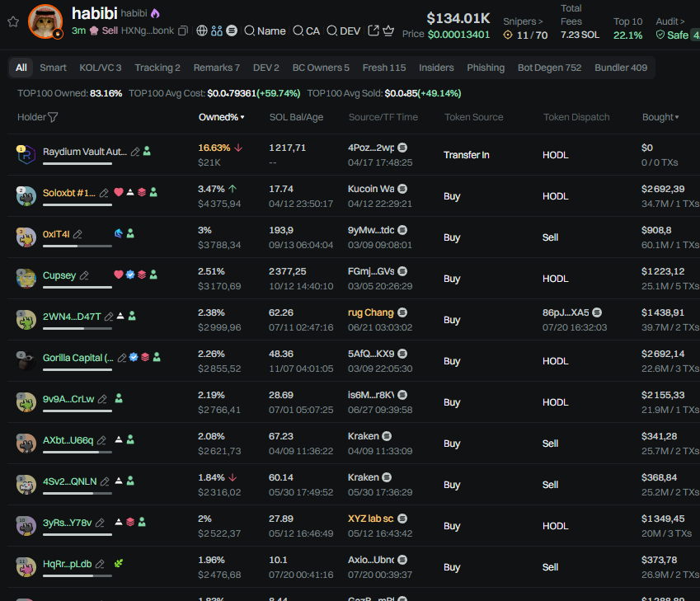Open the Bot Degen 752 tab
Screen dimensions: 700x601
click(x=549, y=68)
